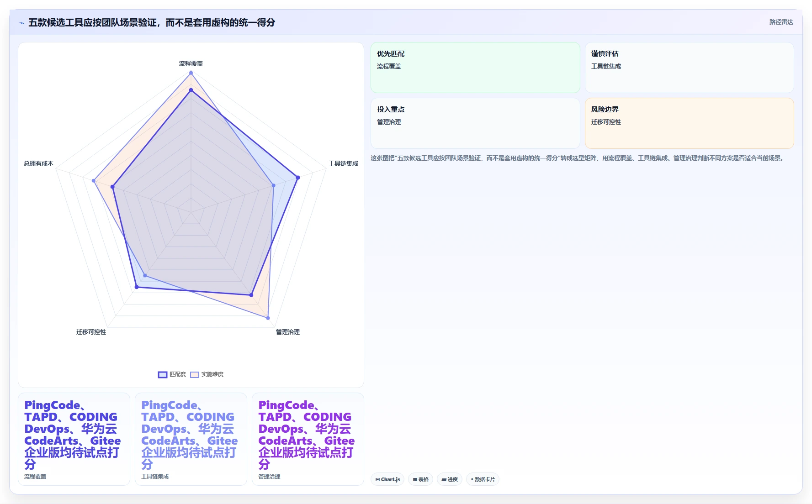
Task: Click the 进度 chip
Action: coord(450,479)
